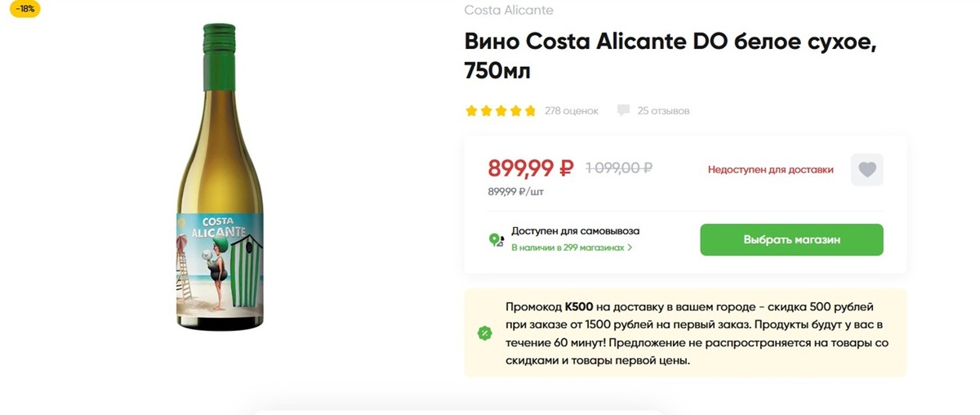Click the bold K500 promo code text
The height and width of the screenshot is (415, 980).
coord(578,306)
